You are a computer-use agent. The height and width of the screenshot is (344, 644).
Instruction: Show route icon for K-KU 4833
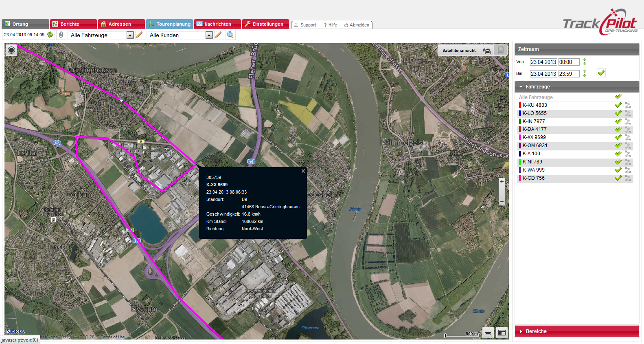tap(628, 105)
